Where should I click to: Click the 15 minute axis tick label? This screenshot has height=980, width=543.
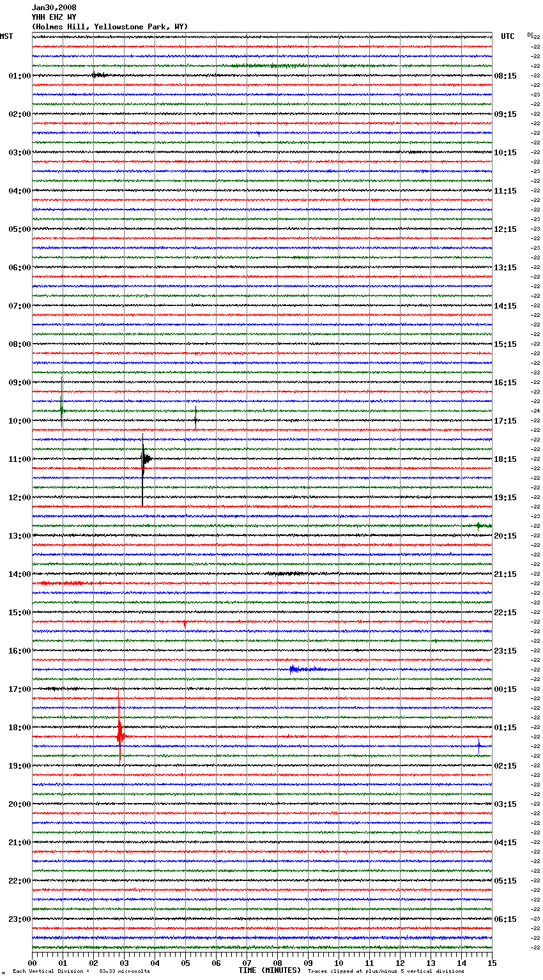point(492,963)
